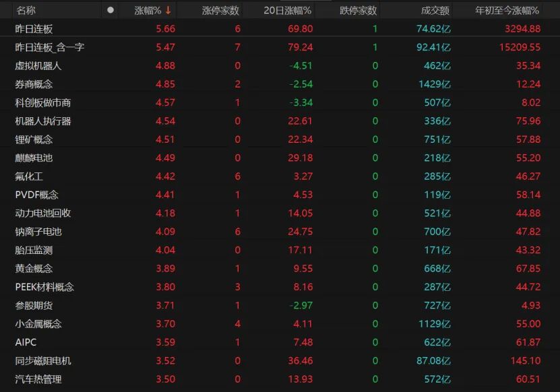Click the 锂矿概念 sector name
The image size is (560, 392).
click(x=34, y=139)
